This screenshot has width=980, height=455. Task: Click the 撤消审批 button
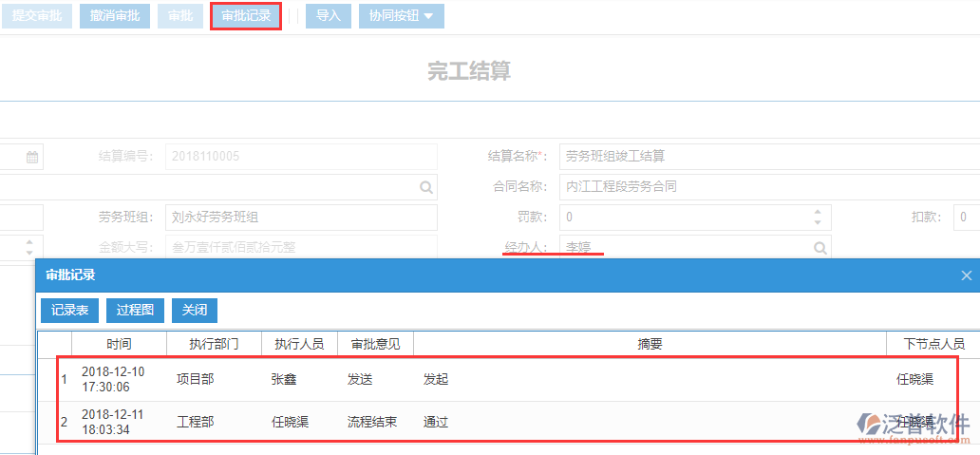coord(115,16)
